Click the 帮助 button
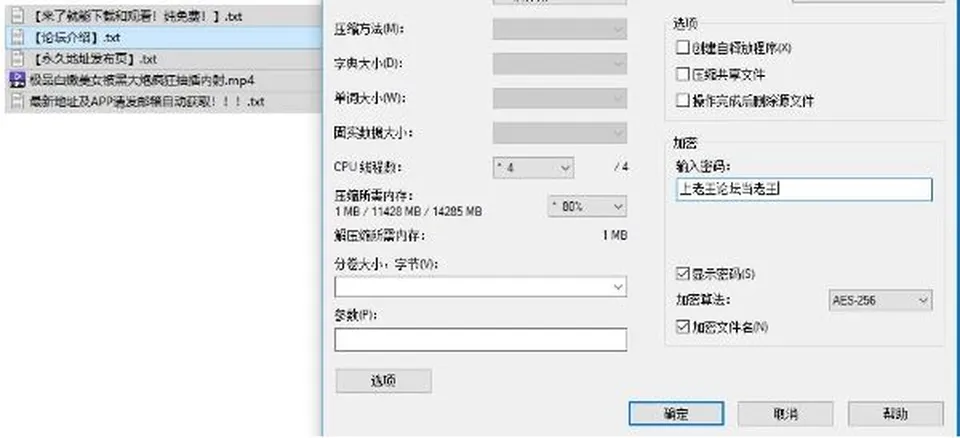 [x=896, y=413]
